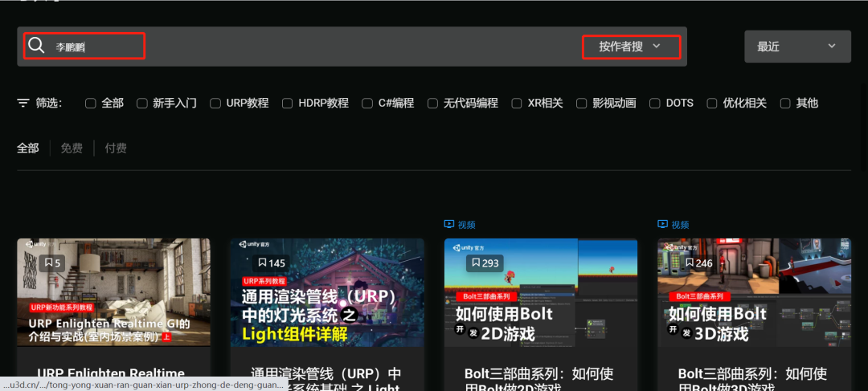The image size is (868, 391).
Task: Open the Bolt 2D游戏 tutorial title link
Action: [x=540, y=375]
